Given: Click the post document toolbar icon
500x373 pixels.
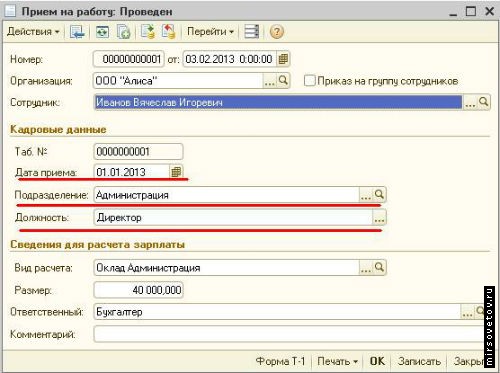Looking at the screenshot, I should [148, 32].
